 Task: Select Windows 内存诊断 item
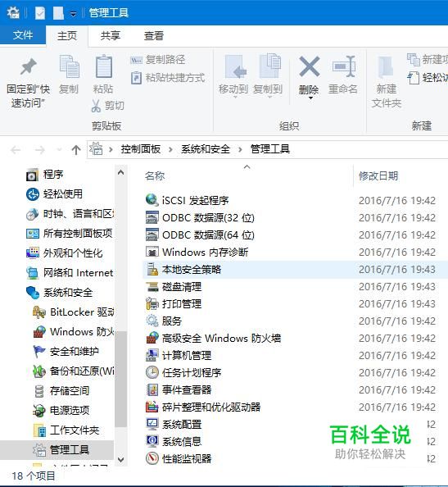205,253
